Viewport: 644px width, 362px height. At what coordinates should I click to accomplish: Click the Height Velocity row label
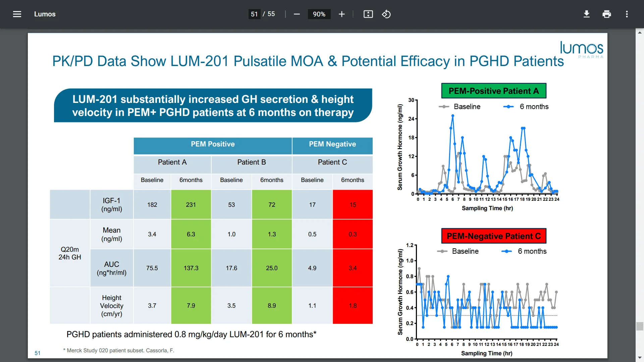[x=112, y=306]
